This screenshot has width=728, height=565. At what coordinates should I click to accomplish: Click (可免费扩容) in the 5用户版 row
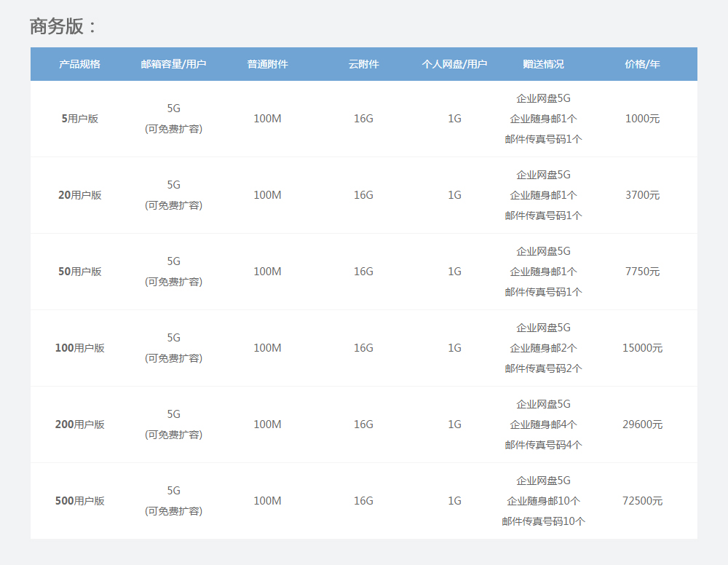(174, 129)
